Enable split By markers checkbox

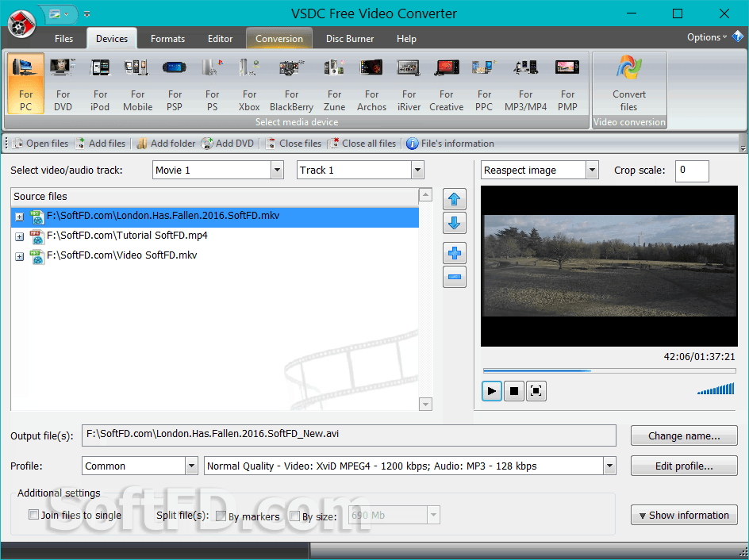pos(221,516)
